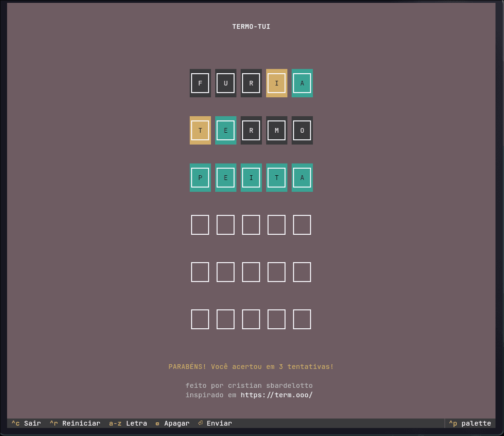
Task: Click the dark M tile in TERMO
Action: tap(277, 130)
